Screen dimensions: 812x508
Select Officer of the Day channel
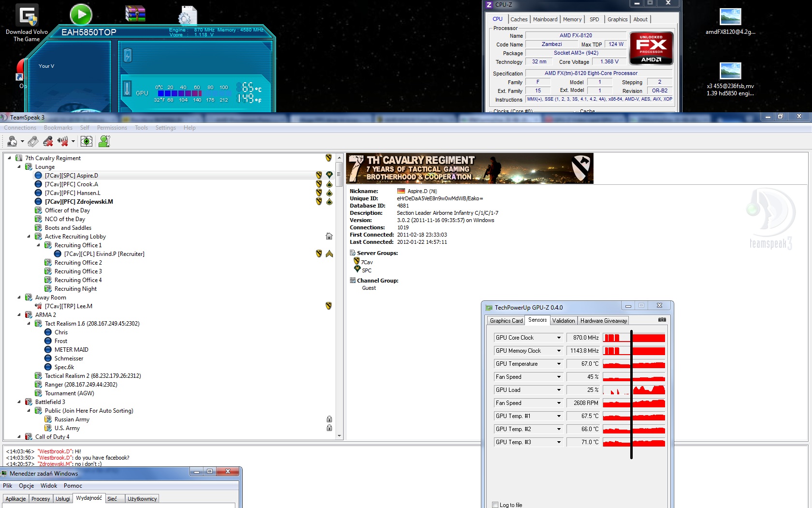(x=67, y=210)
